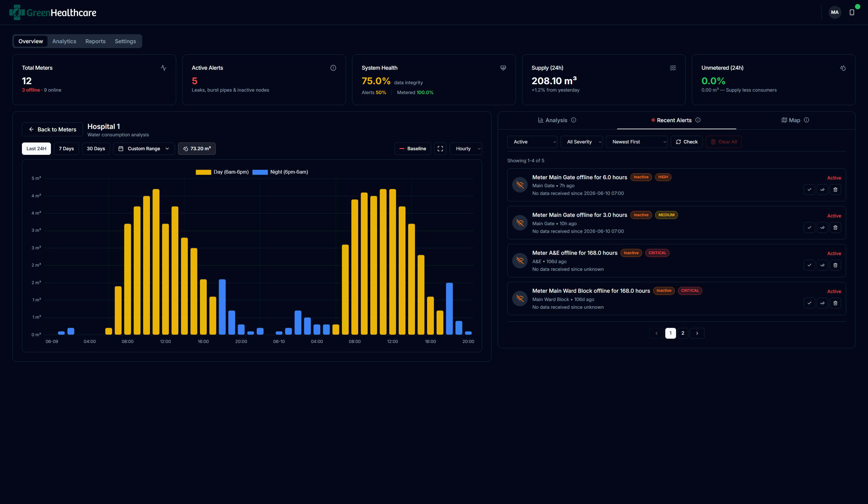Open the Map panel tab
Screen dimensions: 868x504
pyautogui.click(x=795, y=120)
